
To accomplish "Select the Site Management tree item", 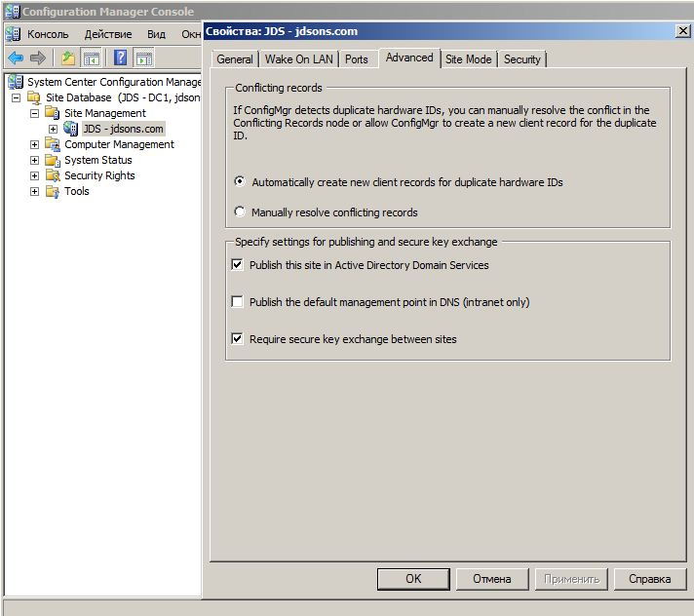I will click(105, 113).
